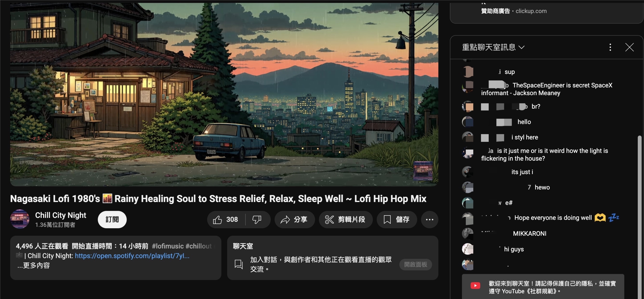Click the video title text
Viewport: 644px width, 299px height.
pyautogui.click(x=218, y=199)
